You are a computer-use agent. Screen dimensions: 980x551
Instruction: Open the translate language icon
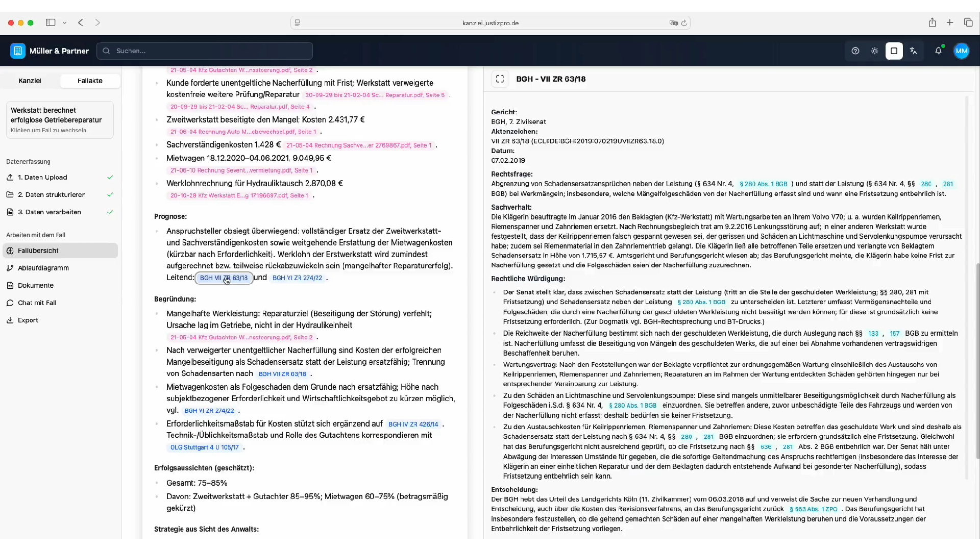[914, 51]
